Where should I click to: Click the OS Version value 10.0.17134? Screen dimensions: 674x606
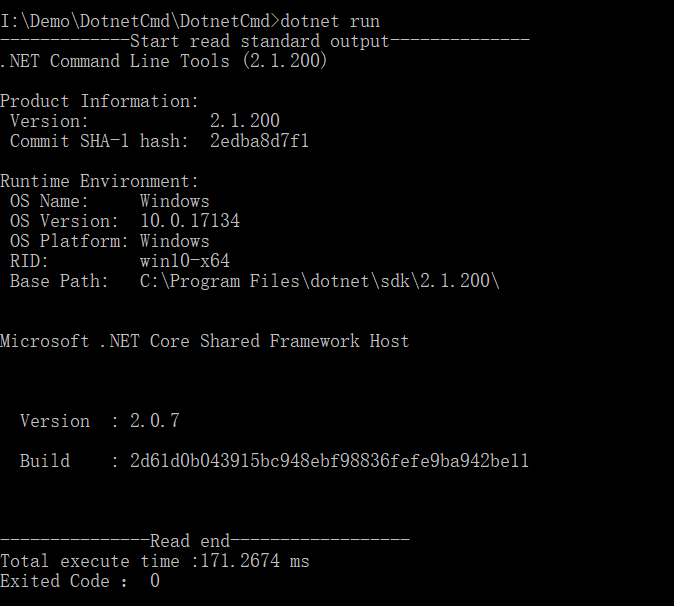tap(190, 221)
